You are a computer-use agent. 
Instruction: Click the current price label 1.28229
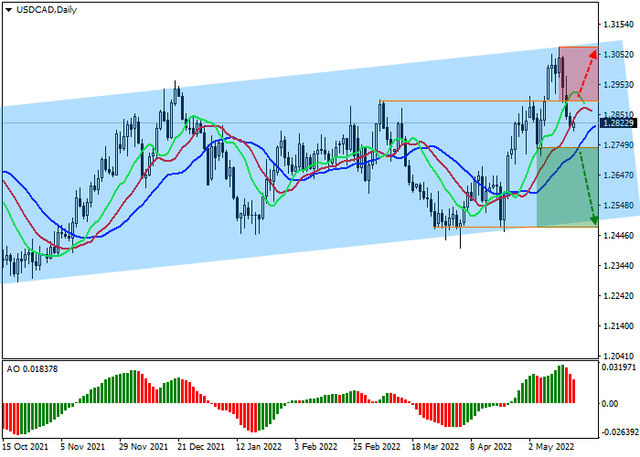(619, 123)
